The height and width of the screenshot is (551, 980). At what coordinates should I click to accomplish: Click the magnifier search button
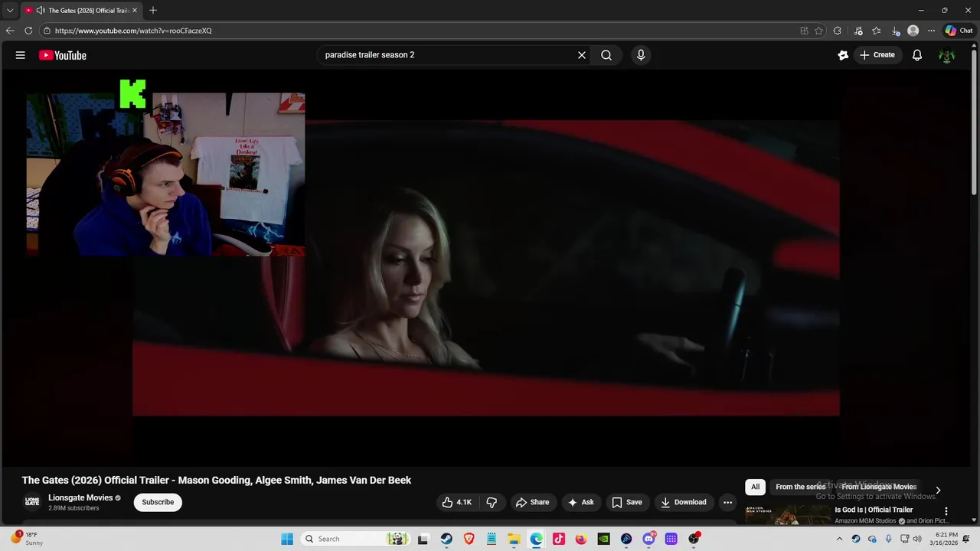pos(606,55)
